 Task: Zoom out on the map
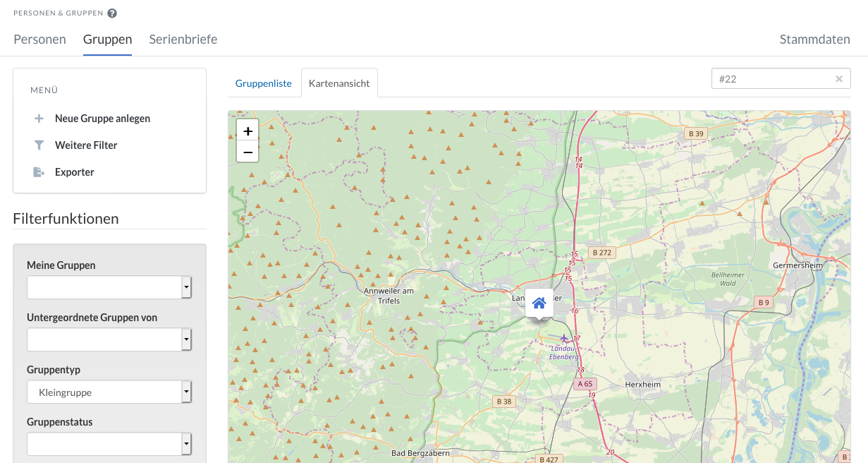[247, 152]
